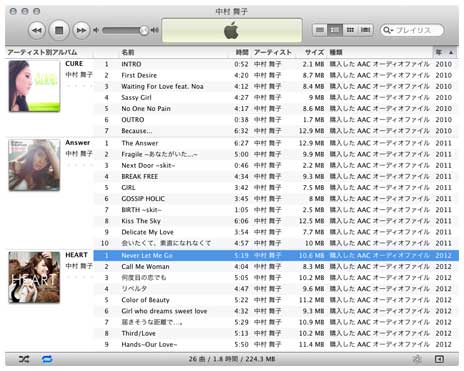Rate the CURE album with stars

click(79, 86)
